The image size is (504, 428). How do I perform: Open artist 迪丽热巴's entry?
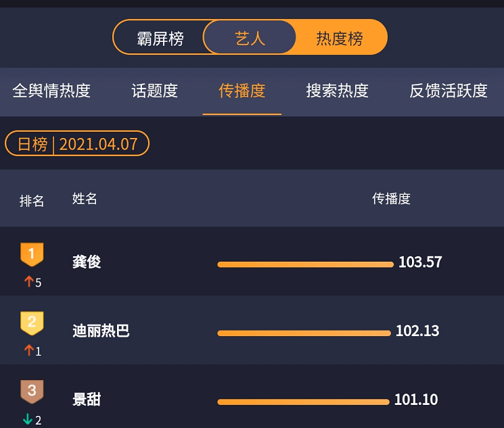[252, 330]
